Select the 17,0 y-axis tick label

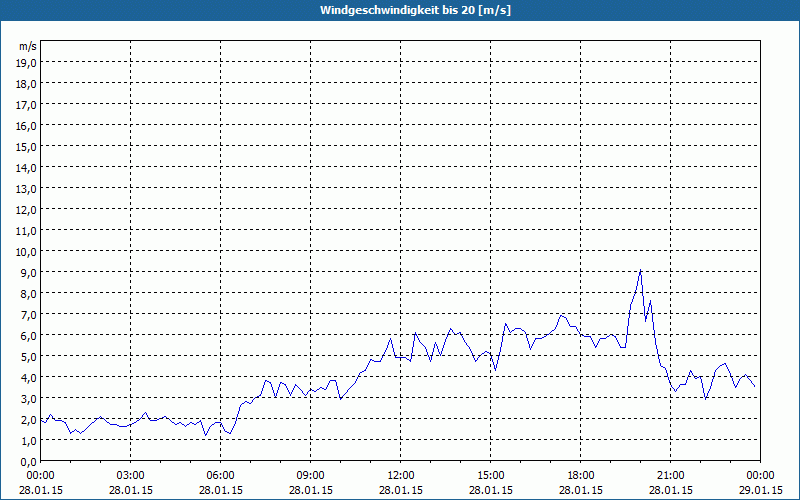pyautogui.click(x=27, y=104)
